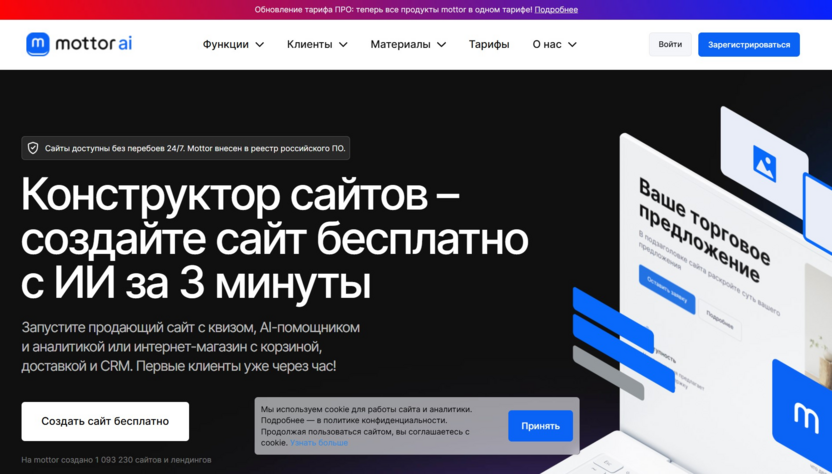Go to the Тарифы page
The image size is (832, 474).
489,45
